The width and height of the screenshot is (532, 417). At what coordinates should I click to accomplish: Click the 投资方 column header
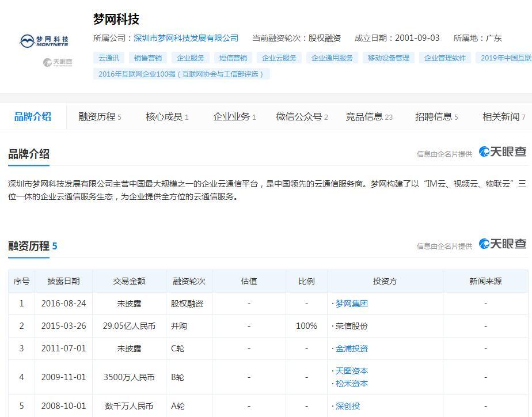click(385, 281)
